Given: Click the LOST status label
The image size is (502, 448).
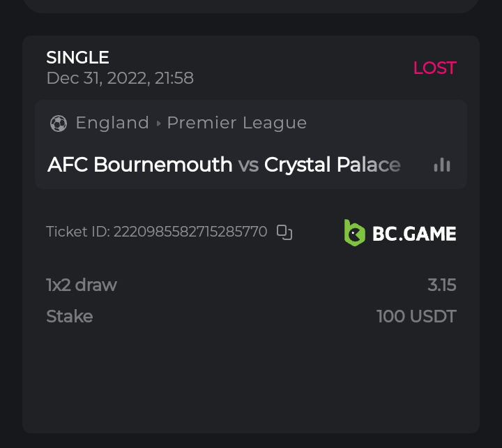Looking at the screenshot, I should click(434, 68).
